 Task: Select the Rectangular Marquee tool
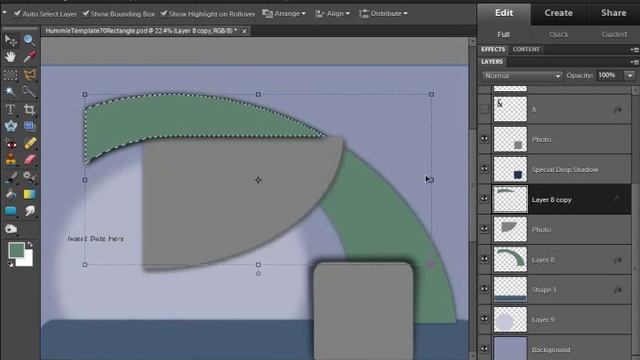11,75
